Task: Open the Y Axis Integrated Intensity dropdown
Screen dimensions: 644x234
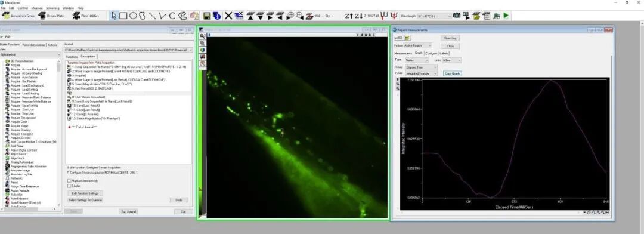Action: [x=422, y=73]
